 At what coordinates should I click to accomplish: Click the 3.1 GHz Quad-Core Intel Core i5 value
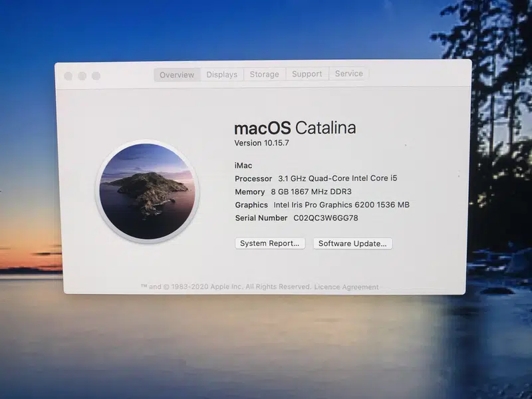[338, 178]
